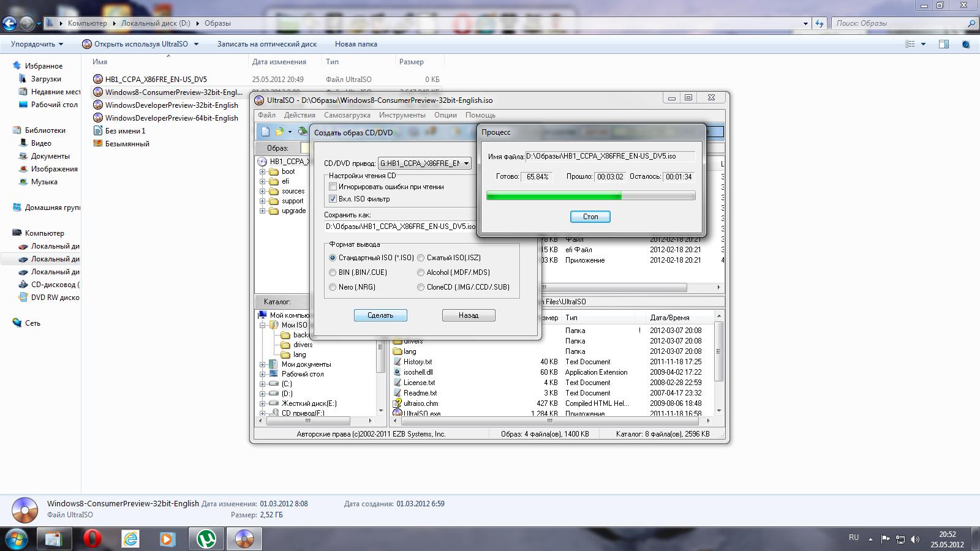Toggle the Explorer preview pane icon
The height and width of the screenshot is (551, 980).
coord(944,44)
